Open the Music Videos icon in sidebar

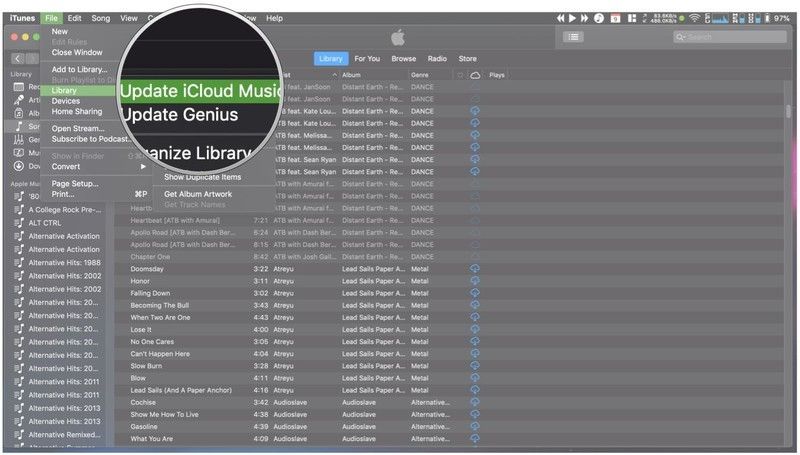click(18, 153)
